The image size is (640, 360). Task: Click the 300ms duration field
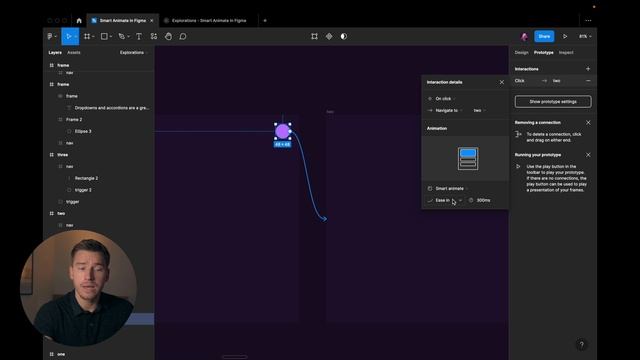pyautogui.click(x=483, y=200)
